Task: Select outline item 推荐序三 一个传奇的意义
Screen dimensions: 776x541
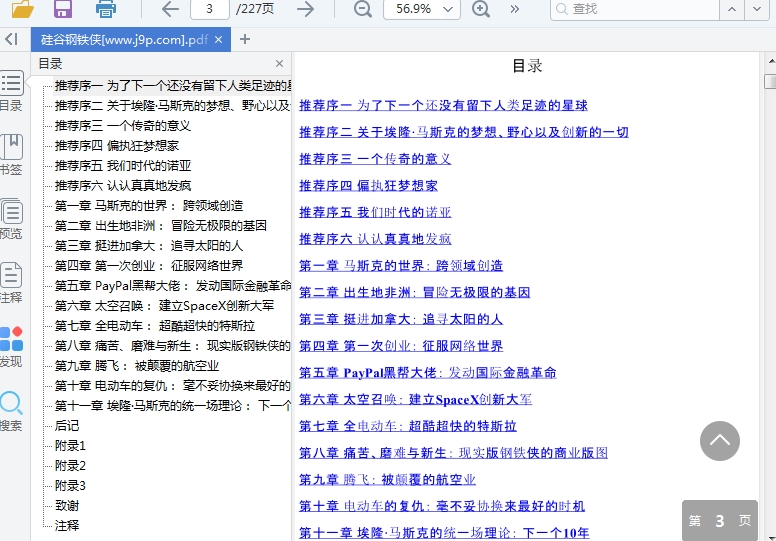Action: (123, 126)
